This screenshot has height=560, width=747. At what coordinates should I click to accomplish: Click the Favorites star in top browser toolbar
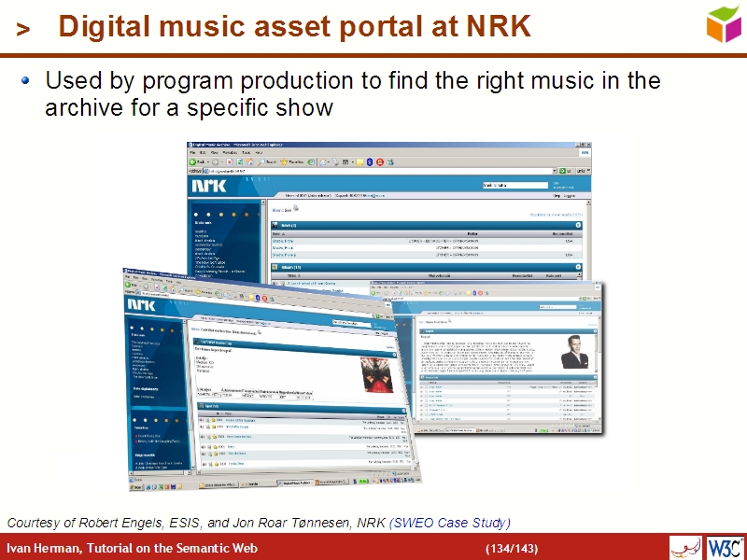[x=283, y=161]
